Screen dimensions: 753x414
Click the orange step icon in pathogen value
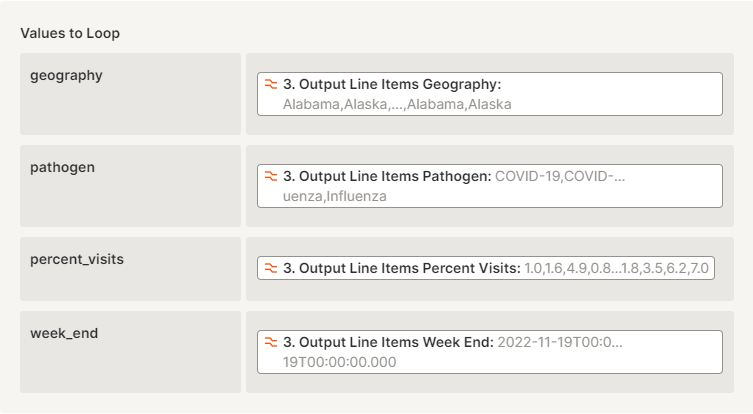pos(271,176)
